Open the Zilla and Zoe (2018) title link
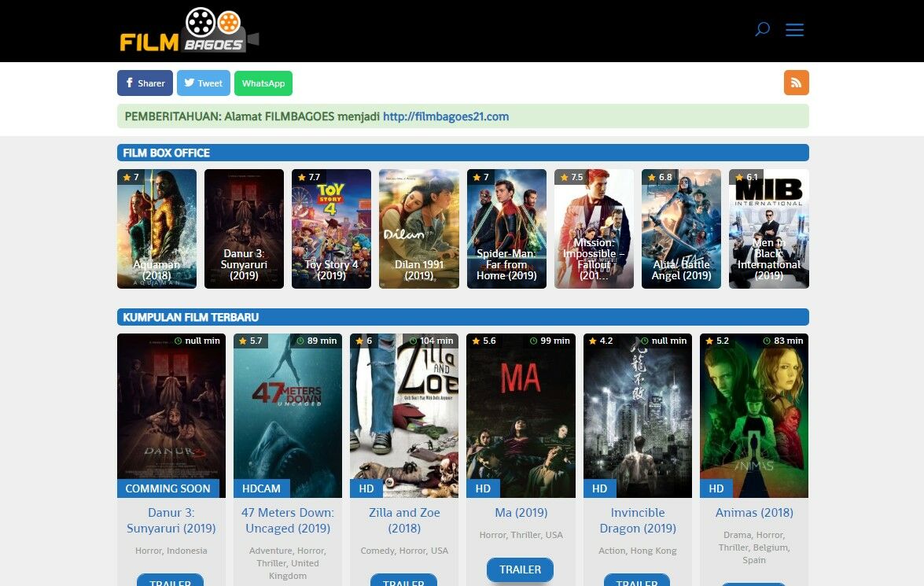This screenshot has width=924, height=586. click(404, 521)
